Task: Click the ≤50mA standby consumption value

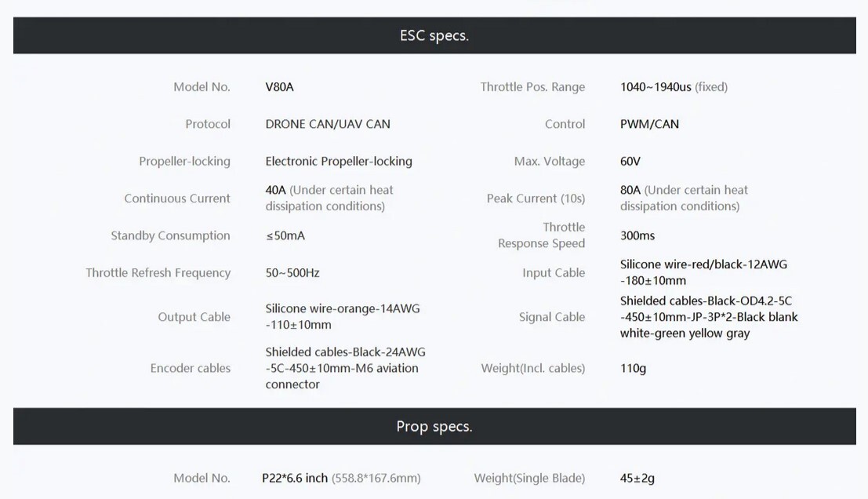Action: tap(285, 235)
